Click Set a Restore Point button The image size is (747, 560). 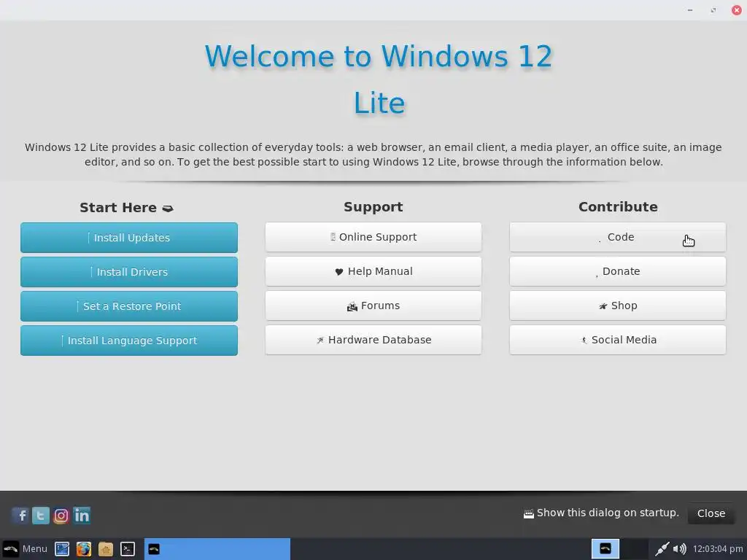(x=129, y=306)
